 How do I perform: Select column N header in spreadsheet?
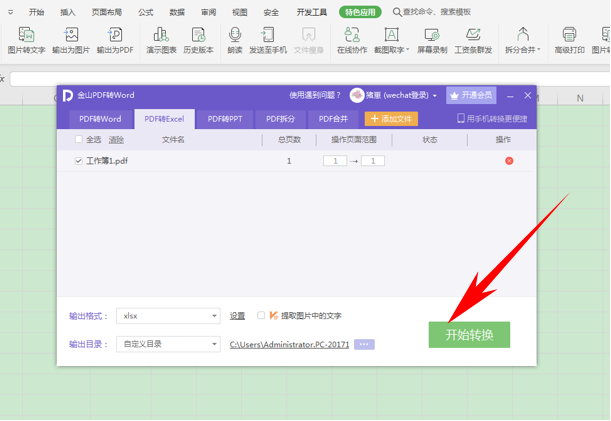coord(580,99)
